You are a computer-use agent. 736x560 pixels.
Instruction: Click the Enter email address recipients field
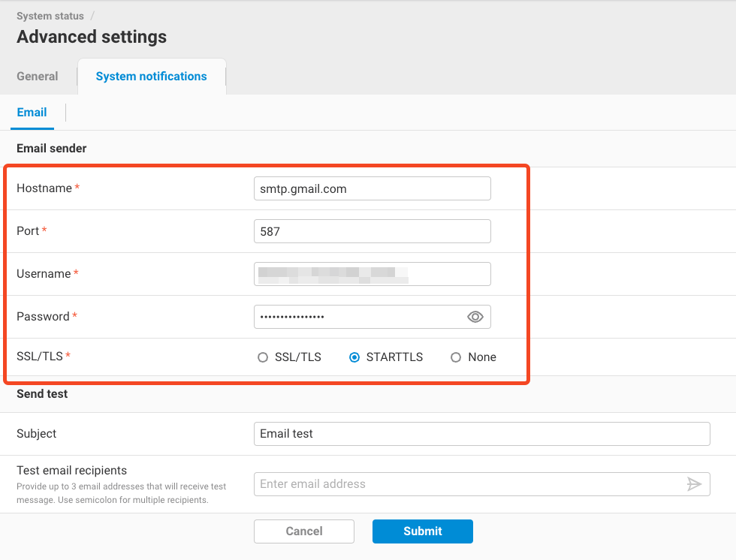pos(466,484)
